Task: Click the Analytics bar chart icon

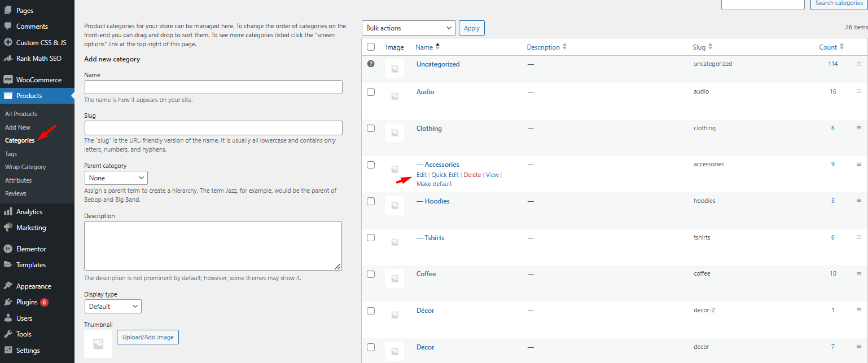Action: point(8,212)
